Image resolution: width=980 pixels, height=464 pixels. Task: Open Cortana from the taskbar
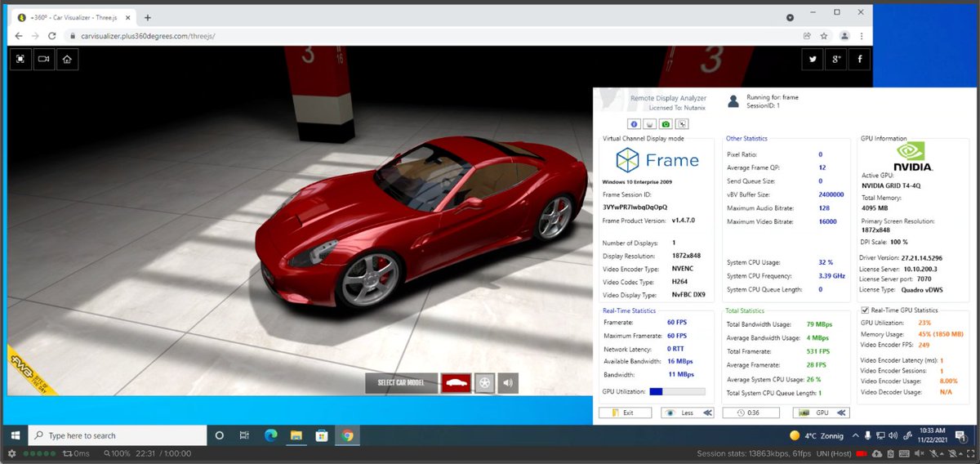click(x=219, y=435)
